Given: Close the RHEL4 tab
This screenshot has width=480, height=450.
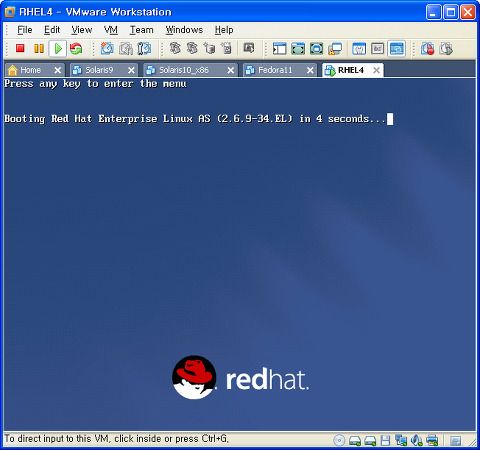Looking at the screenshot, I should (376, 70).
